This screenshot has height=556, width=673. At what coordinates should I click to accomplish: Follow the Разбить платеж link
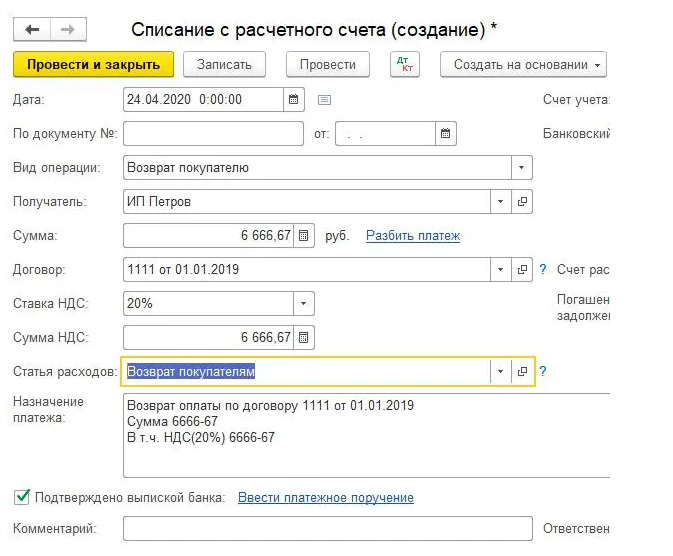tap(413, 236)
